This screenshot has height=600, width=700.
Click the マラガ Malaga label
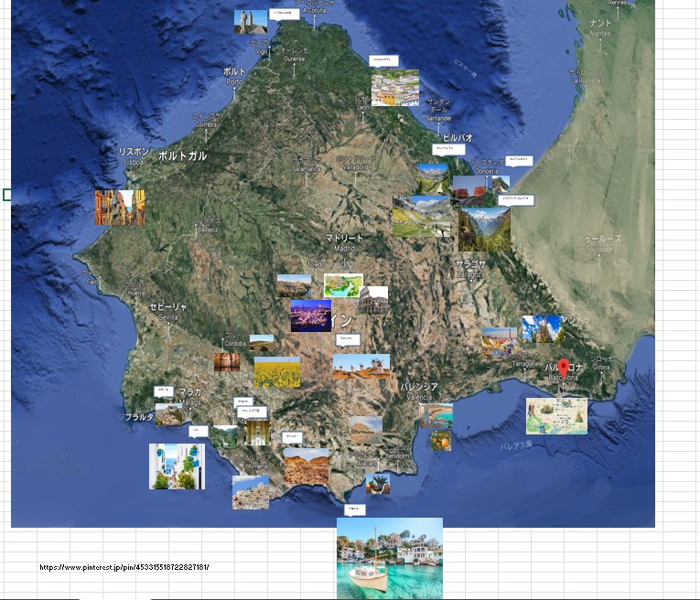click(190, 397)
